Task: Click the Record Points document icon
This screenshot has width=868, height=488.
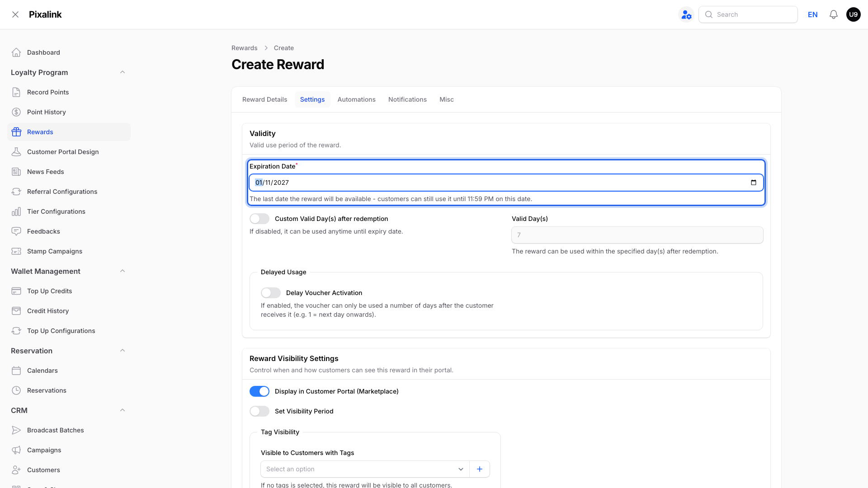Action: click(x=16, y=92)
